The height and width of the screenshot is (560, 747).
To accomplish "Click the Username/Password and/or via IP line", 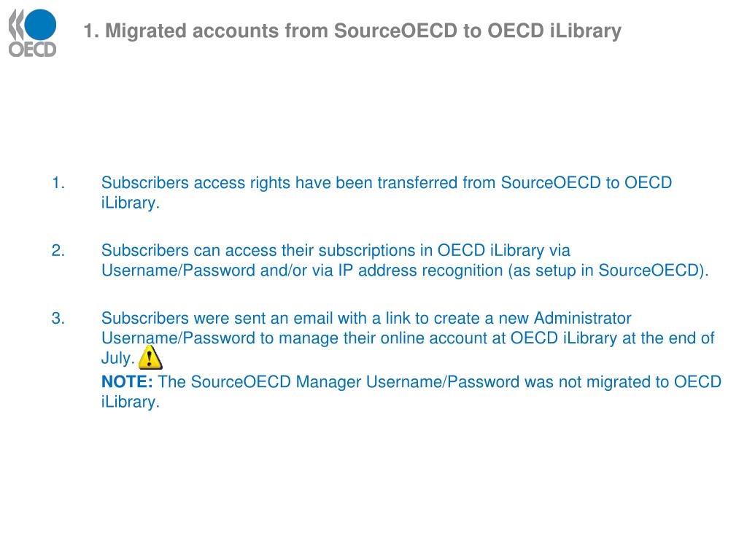I will (x=405, y=270).
